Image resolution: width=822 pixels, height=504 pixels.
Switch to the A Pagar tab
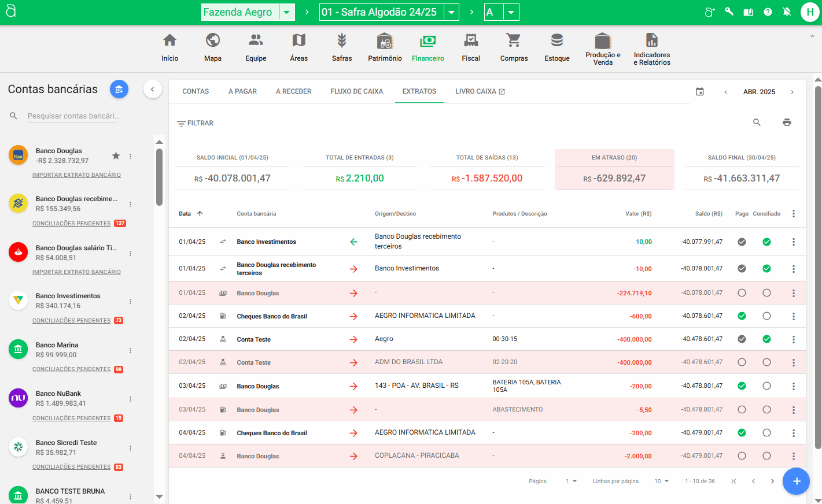tap(242, 91)
